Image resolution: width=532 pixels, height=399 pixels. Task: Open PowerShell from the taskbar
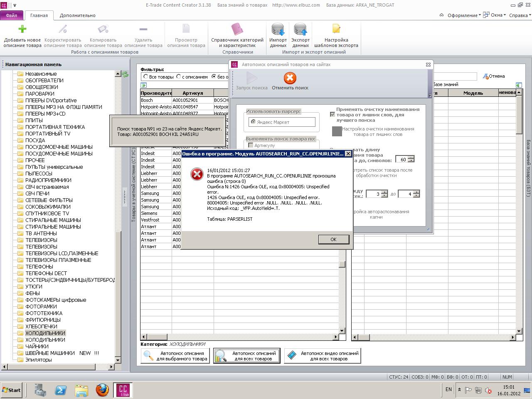(61, 390)
